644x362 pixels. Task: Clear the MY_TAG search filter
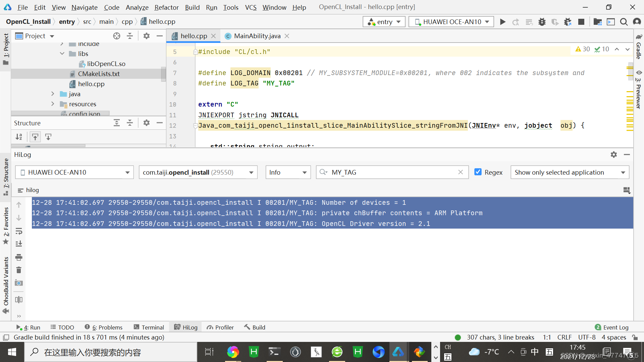click(x=461, y=172)
